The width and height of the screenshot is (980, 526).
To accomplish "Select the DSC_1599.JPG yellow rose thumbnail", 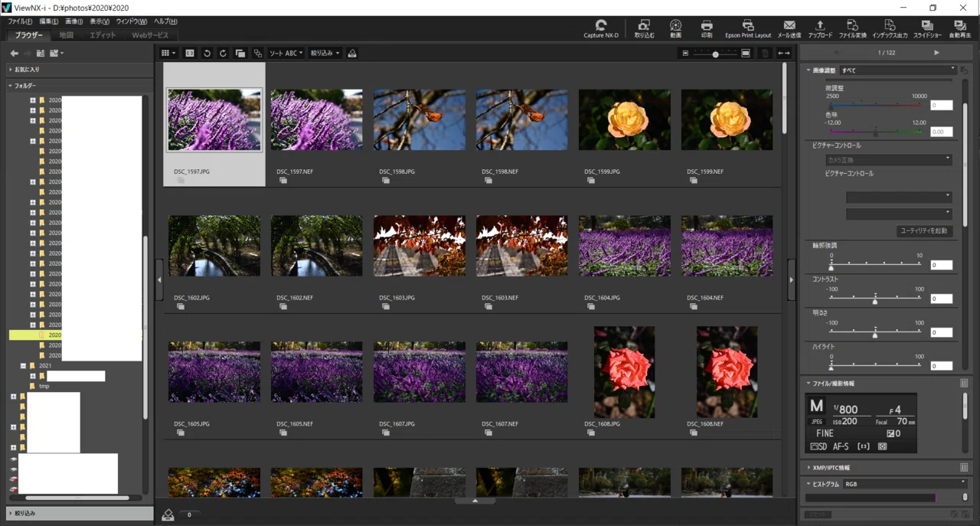I will [625, 119].
